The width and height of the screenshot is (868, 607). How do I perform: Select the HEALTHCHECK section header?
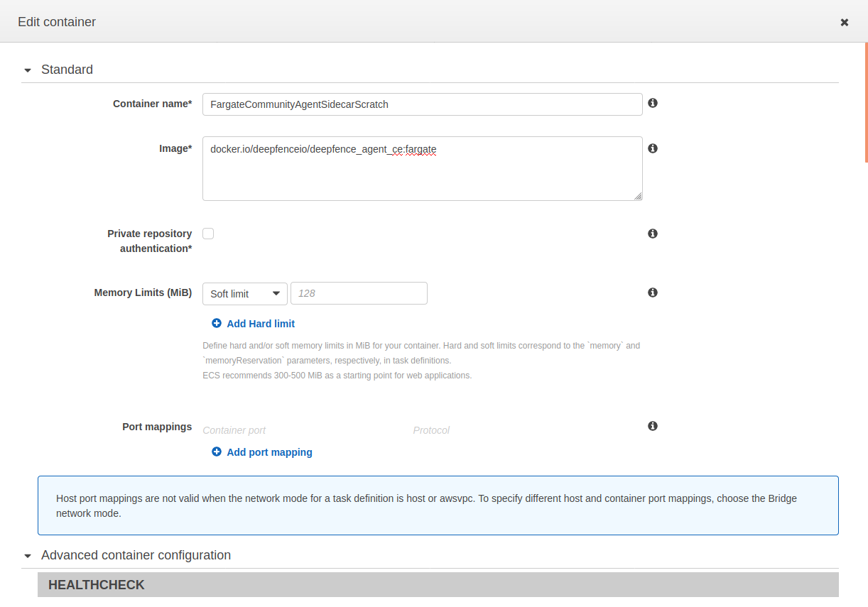point(96,584)
